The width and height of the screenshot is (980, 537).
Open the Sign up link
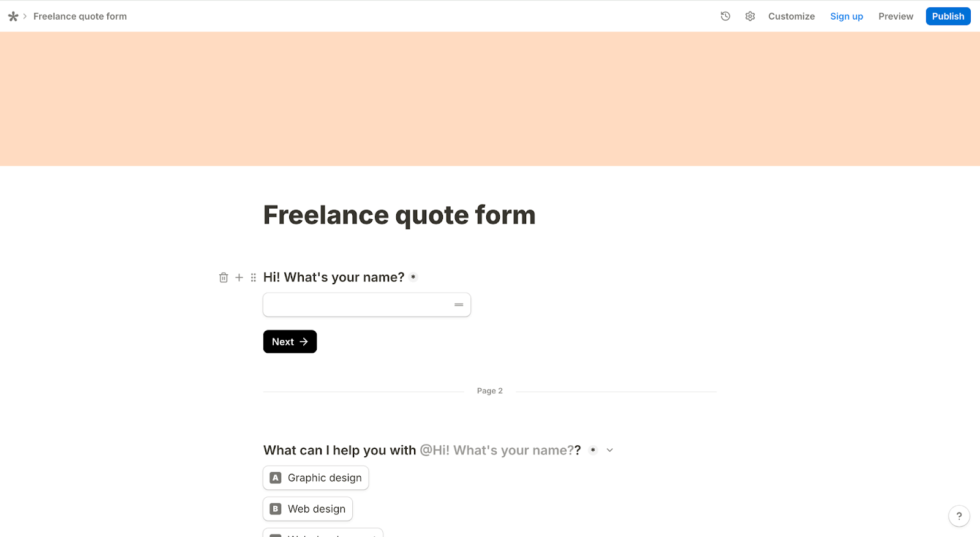tap(846, 16)
